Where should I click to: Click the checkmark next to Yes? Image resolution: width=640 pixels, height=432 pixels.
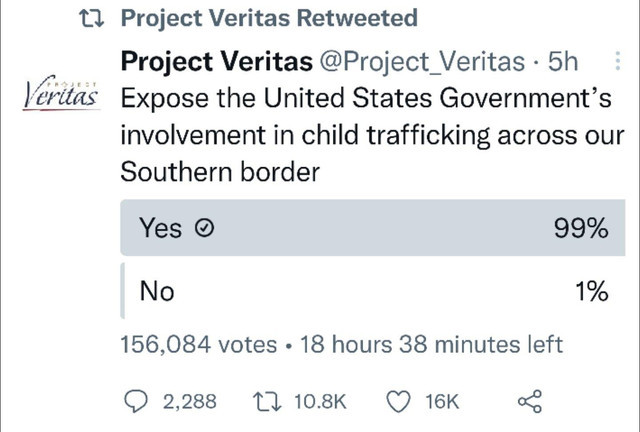204,228
